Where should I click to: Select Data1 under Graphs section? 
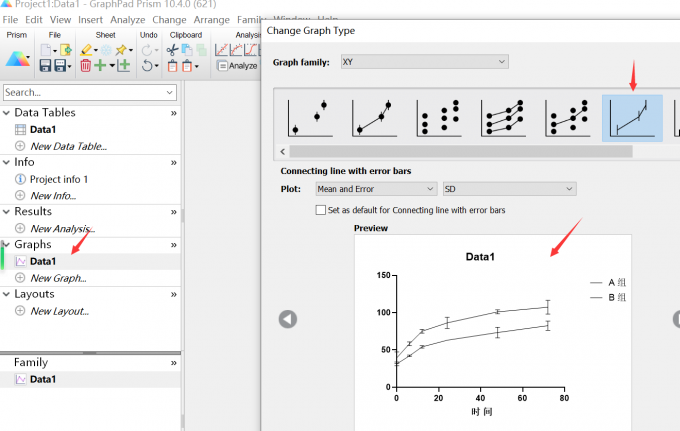coord(43,261)
